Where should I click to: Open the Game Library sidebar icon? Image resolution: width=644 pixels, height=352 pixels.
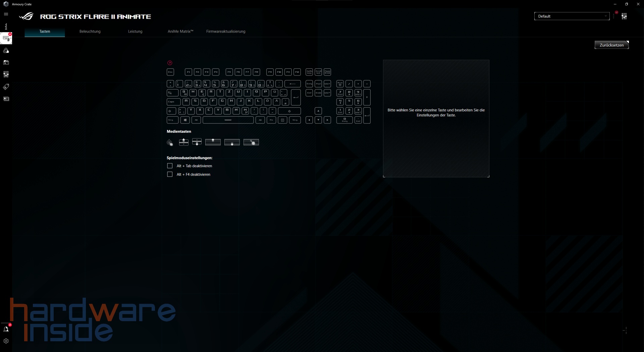(x=6, y=62)
